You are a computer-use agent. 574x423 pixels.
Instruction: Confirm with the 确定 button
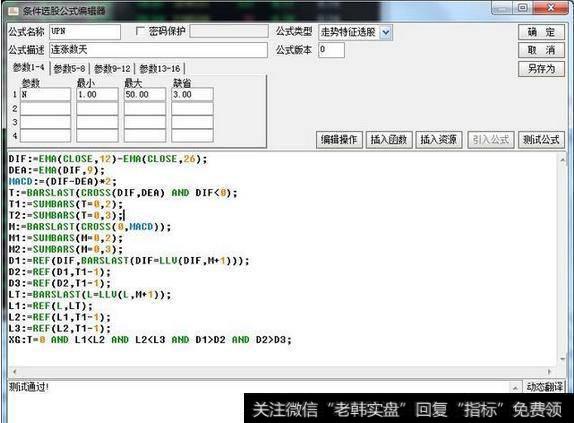[x=541, y=32]
